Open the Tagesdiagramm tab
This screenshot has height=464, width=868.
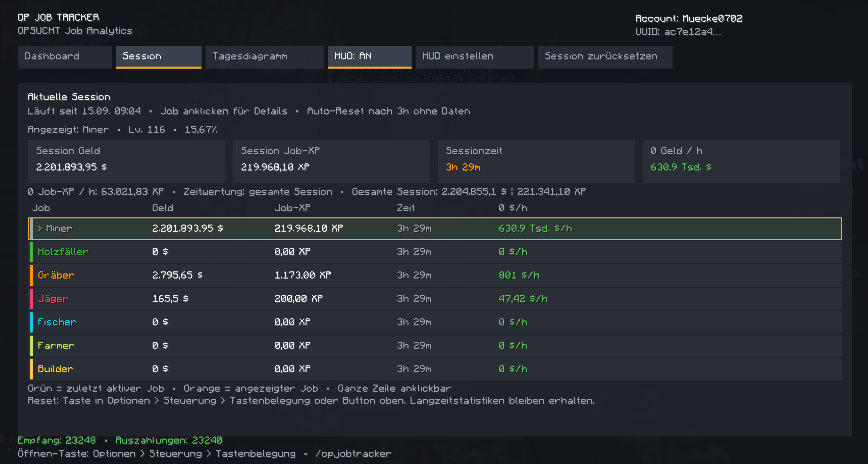(x=264, y=57)
